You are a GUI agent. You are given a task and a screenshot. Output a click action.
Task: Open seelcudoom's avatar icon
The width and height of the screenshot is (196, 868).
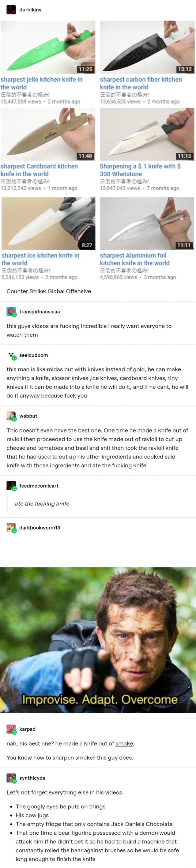click(x=11, y=355)
